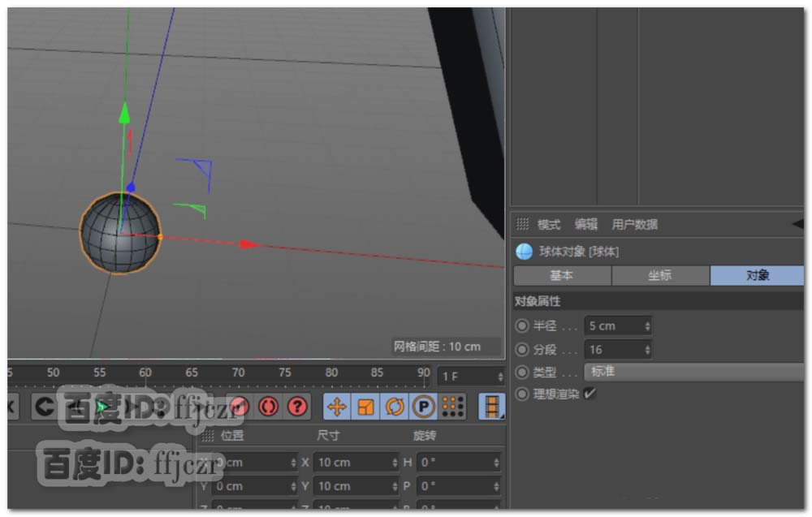Click the 网格间距 : 10 cm viewport label
The width and height of the screenshot is (812, 517).
pos(437,347)
